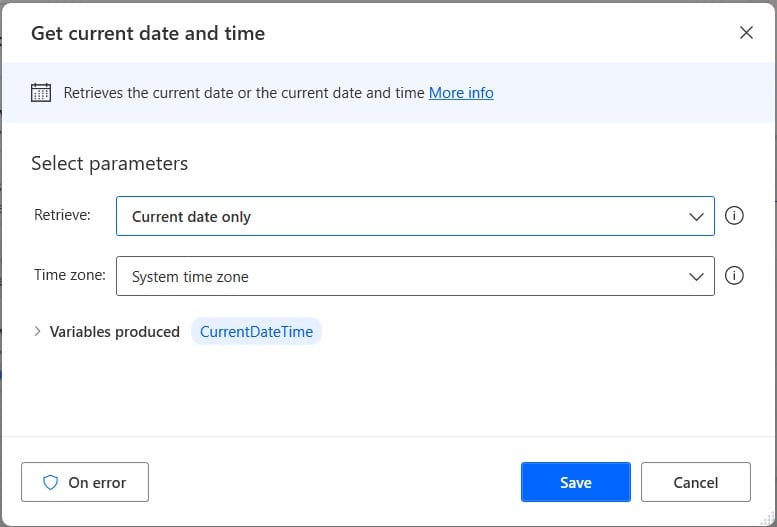
Task: Open the Time zone dropdown showing System time zone
Action: 415,276
